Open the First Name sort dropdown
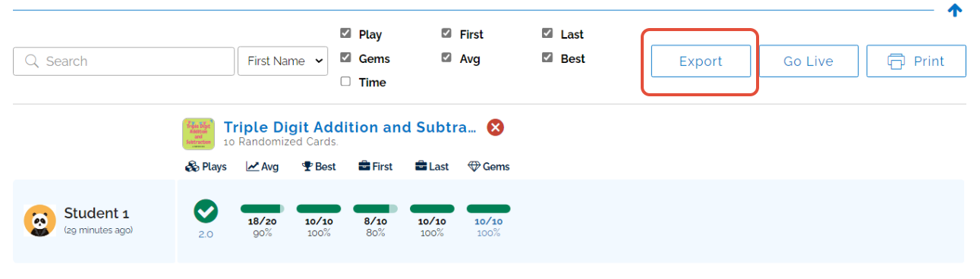This screenshot has height=279, width=980. pyautogui.click(x=283, y=61)
